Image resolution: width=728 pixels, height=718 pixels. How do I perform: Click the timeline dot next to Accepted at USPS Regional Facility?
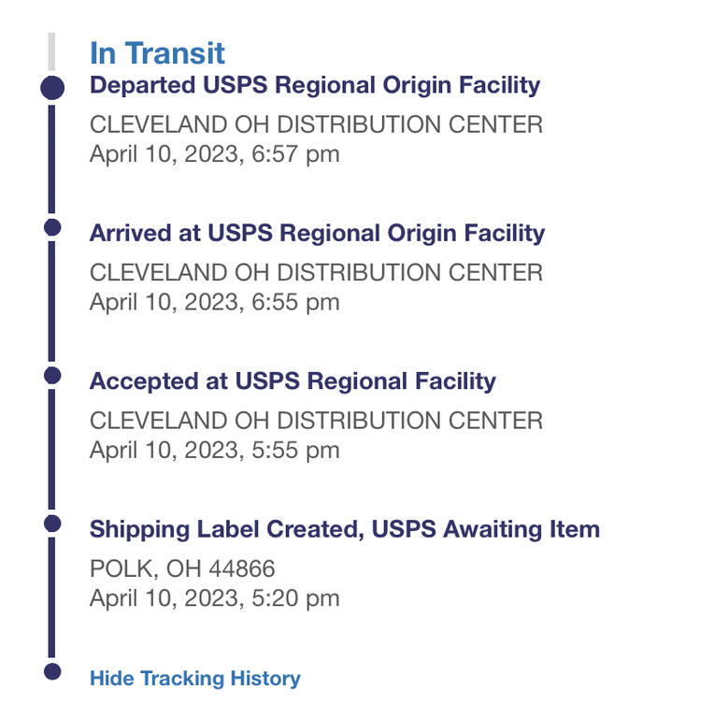[x=52, y=375]
